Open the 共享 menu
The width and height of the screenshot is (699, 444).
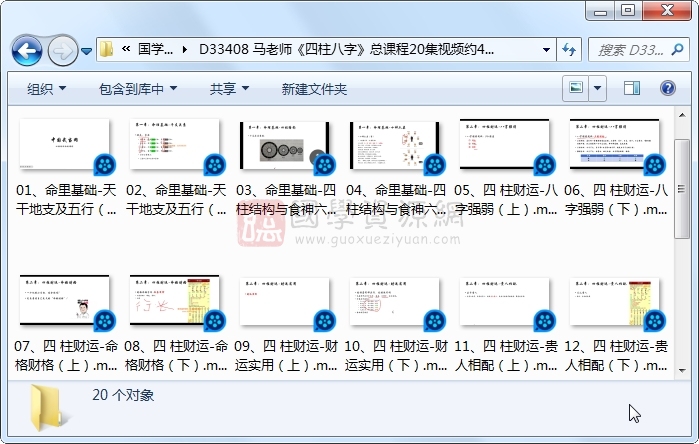click(229, 89)
